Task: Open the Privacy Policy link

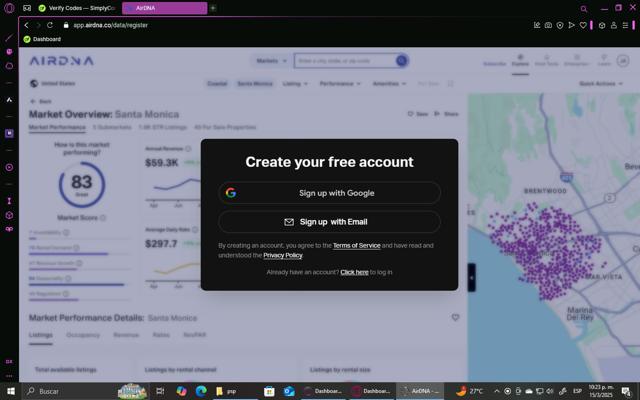Action: pos(282,255)
